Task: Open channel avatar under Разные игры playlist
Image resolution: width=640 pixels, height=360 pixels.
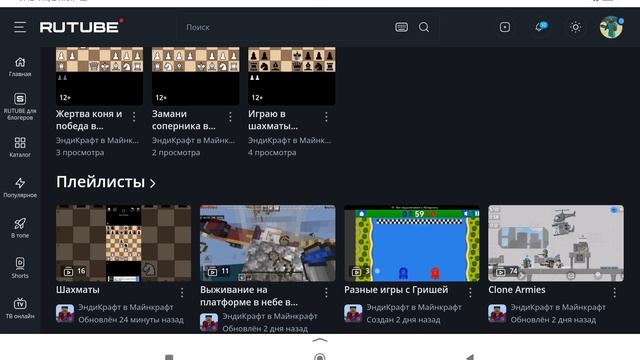Action: (353, 313)
